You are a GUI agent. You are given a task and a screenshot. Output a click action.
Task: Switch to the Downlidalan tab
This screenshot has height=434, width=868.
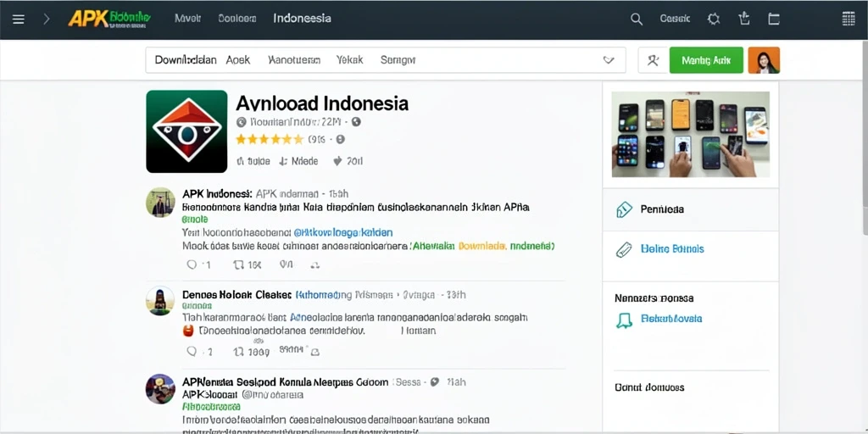pyautogui.click(x=186, y=60)
